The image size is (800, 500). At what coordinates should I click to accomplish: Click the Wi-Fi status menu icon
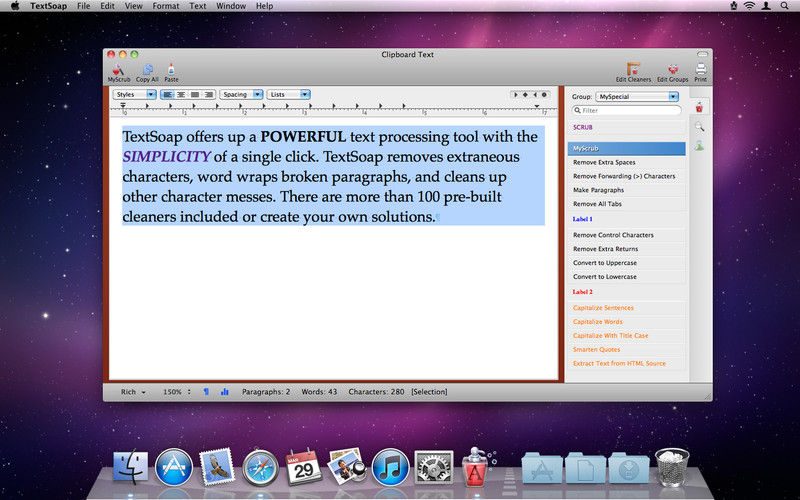point(749,6)
